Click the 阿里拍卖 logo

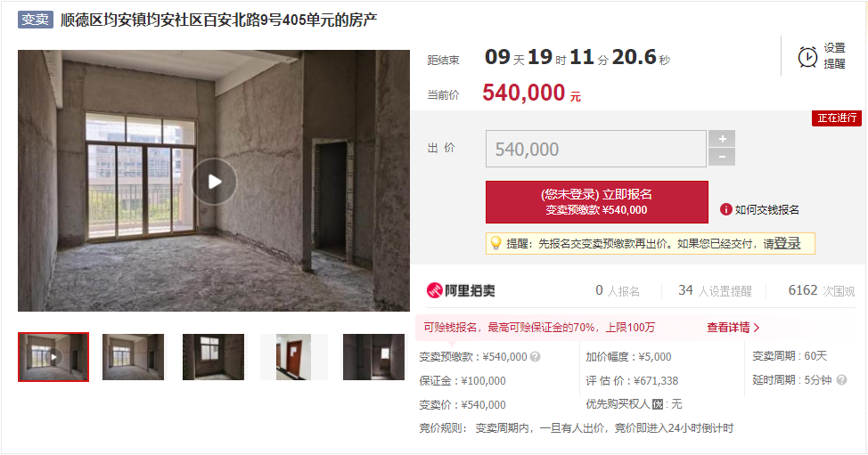click(x=461, y=290)
